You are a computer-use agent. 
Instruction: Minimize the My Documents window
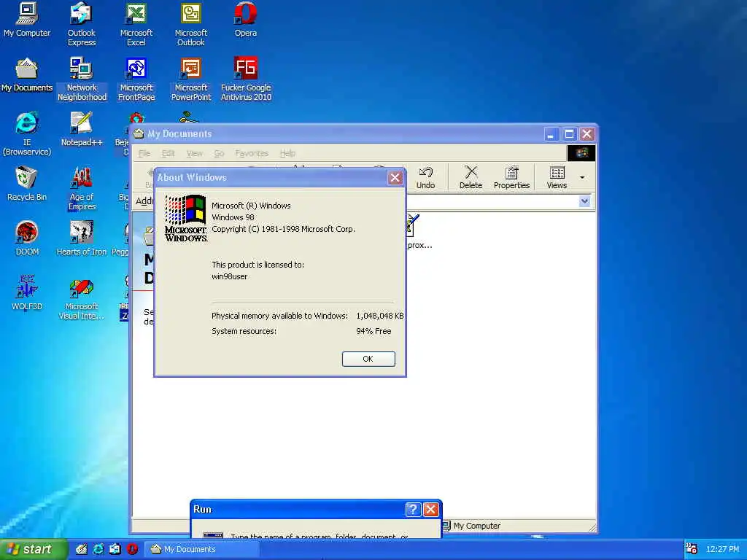551,134
